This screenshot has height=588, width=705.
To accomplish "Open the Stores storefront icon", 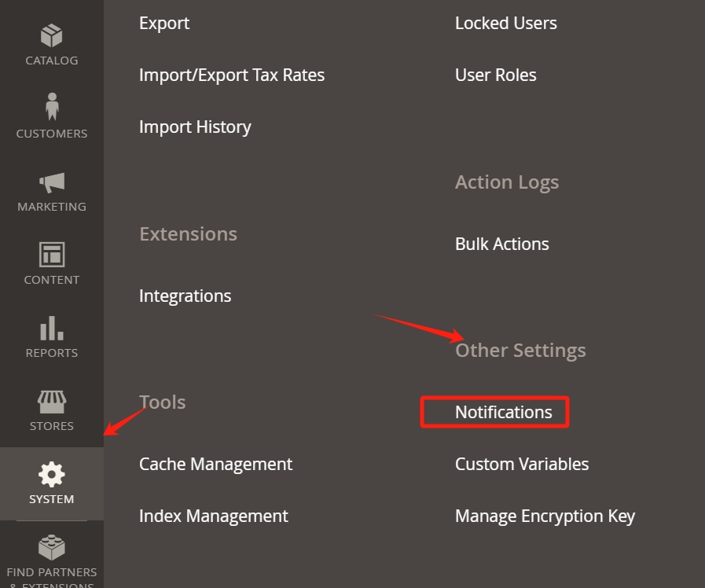I will pyautogui.click(x=52, y=402).
